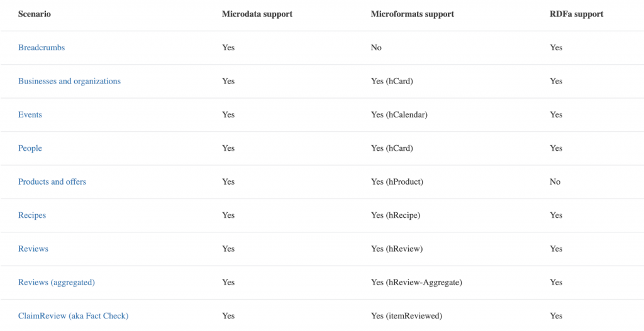Follow the Reviews (aggregated) link
This screenshot has height=331, width=644.
point(57,283)
